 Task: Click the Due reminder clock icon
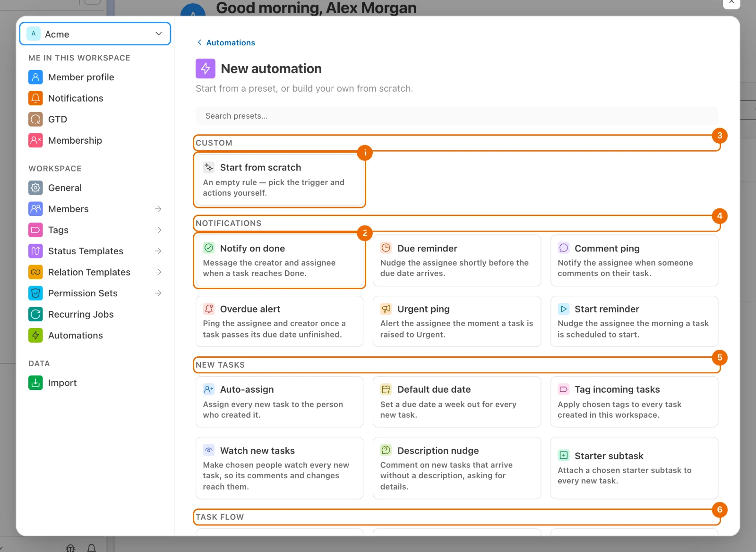coord(386,248)
